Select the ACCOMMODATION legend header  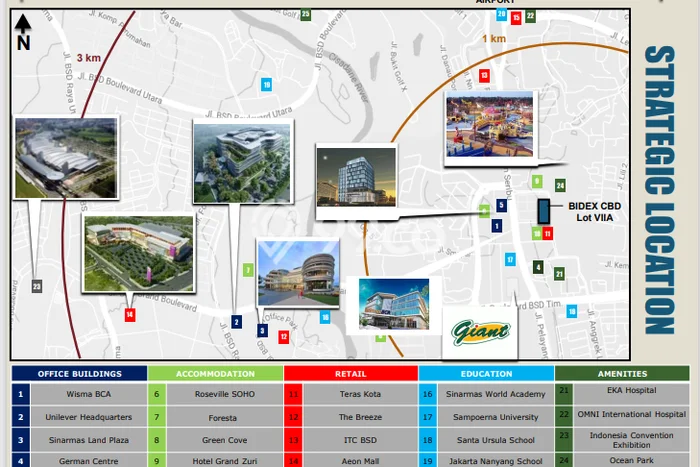(215, 374)
